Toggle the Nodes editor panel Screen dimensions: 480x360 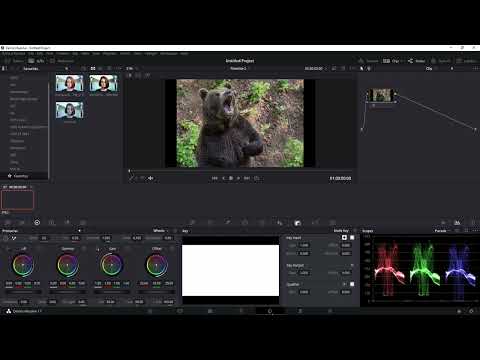pyautogui.click(x=416, y=61)
